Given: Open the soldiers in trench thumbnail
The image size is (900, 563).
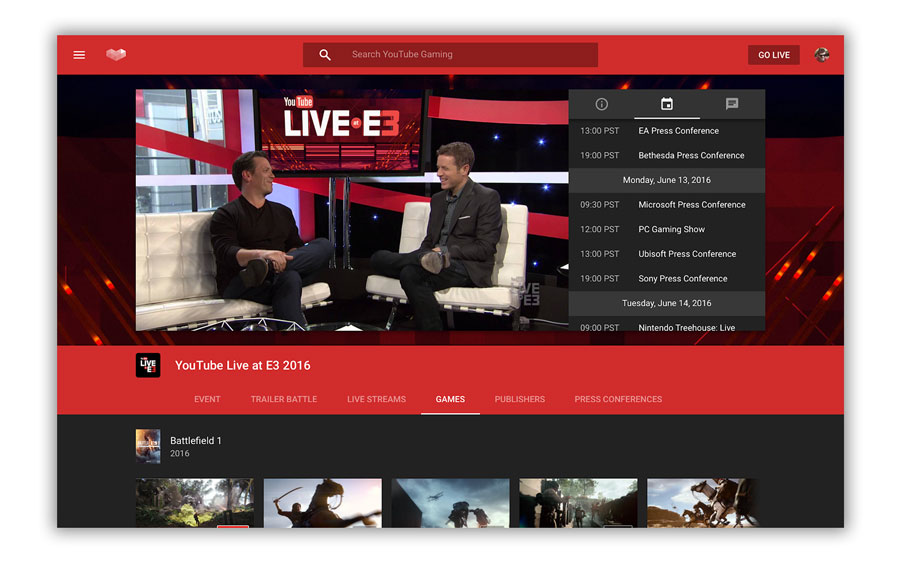Looking at the screenshot, I should point(579,503).
